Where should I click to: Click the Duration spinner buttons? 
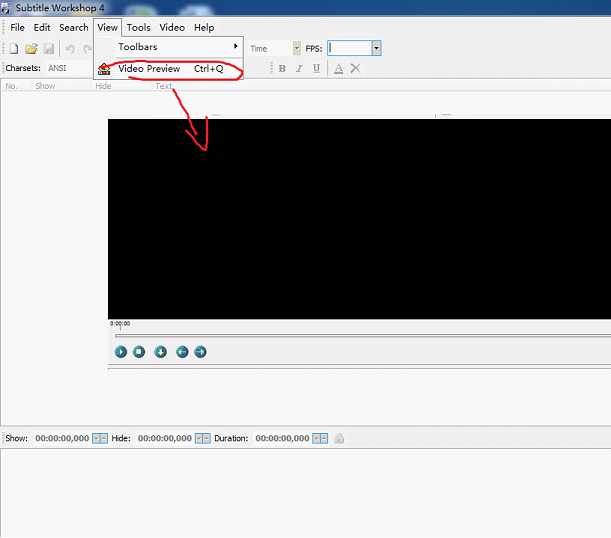pos(320,439)
